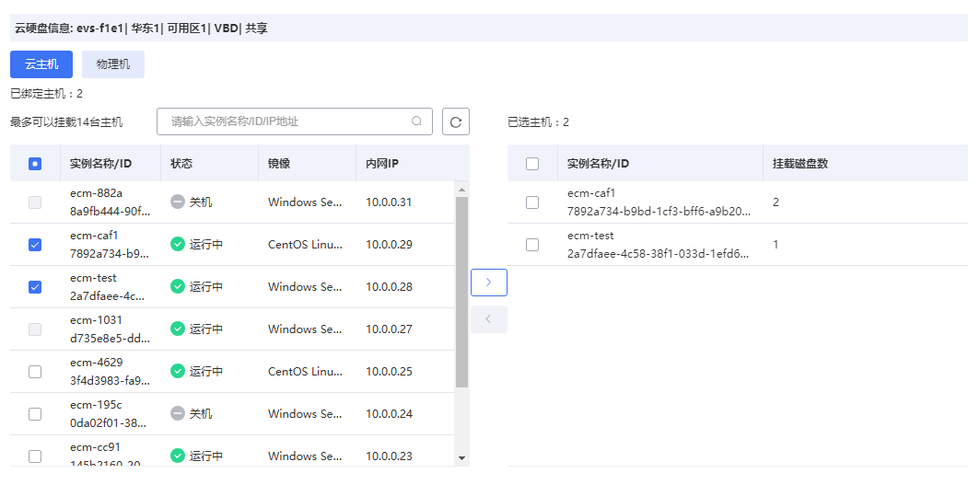Viewport: 980px width, 485px height.
Task: Switch to the 物理机 tab
Action: pyautogui.click(x=113, y=64)
